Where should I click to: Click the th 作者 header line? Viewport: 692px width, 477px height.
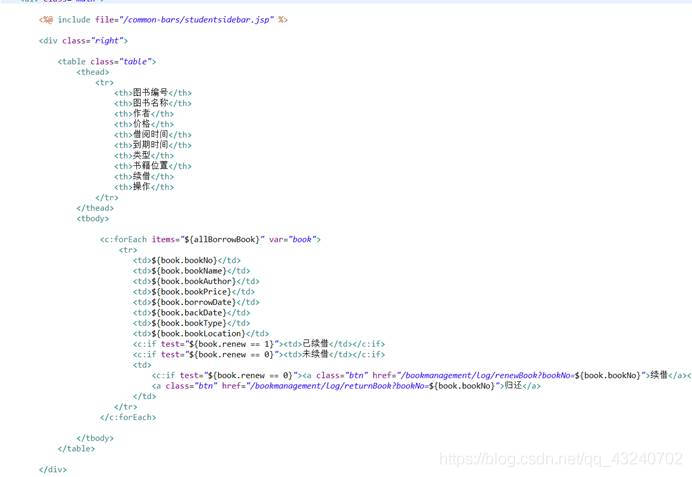pos(144,114)
